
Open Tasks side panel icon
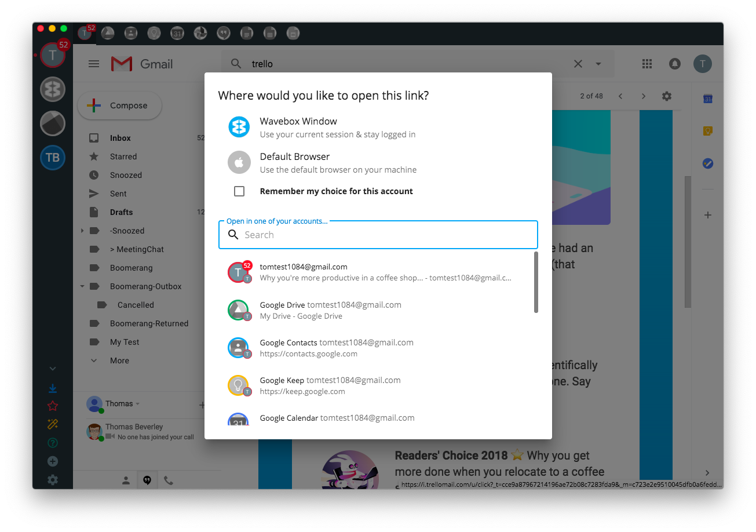pyautogui.click(x=707, y=163)
